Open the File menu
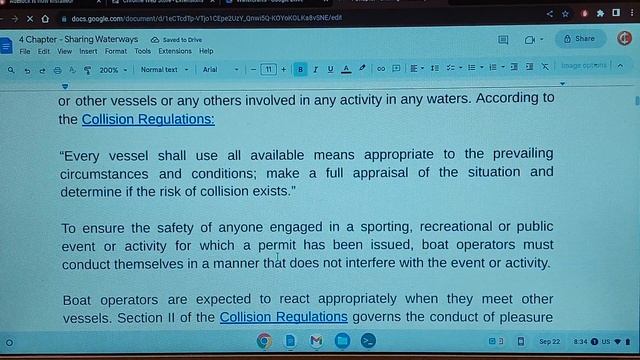Screen dimensions: 640x360 (x=24, y=51)
